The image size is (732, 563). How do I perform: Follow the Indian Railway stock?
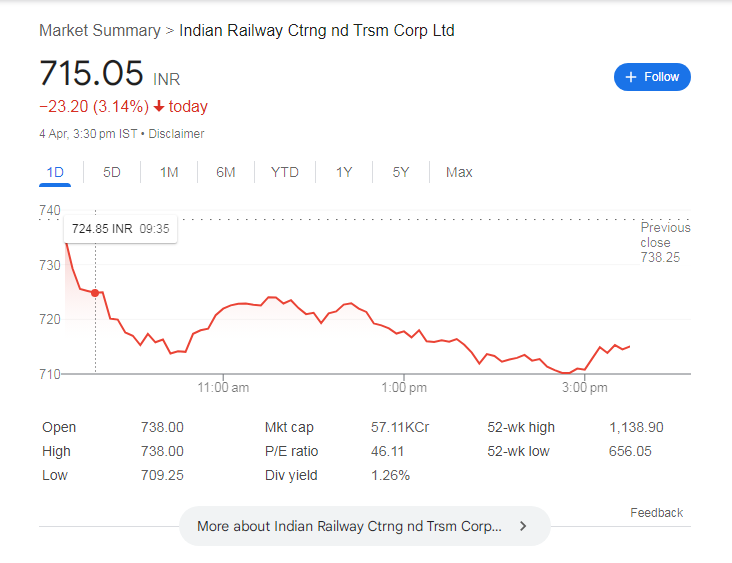pyautogui.click(x=652, y=77)
